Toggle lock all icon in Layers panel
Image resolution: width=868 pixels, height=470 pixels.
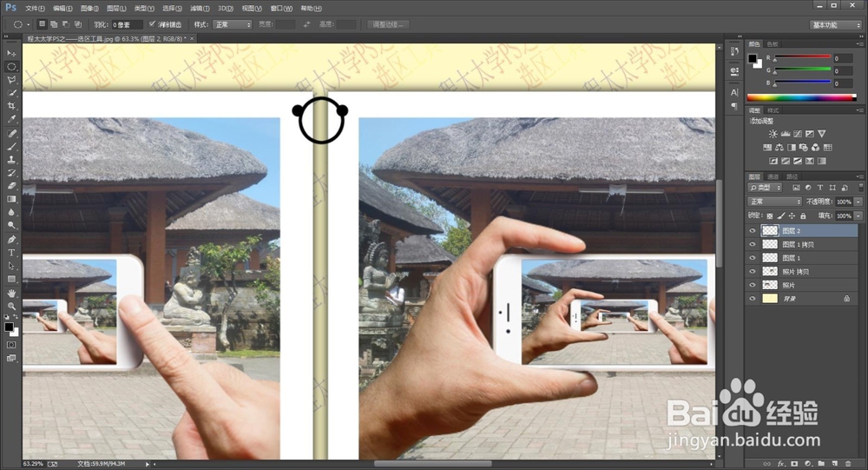(803, 216)
